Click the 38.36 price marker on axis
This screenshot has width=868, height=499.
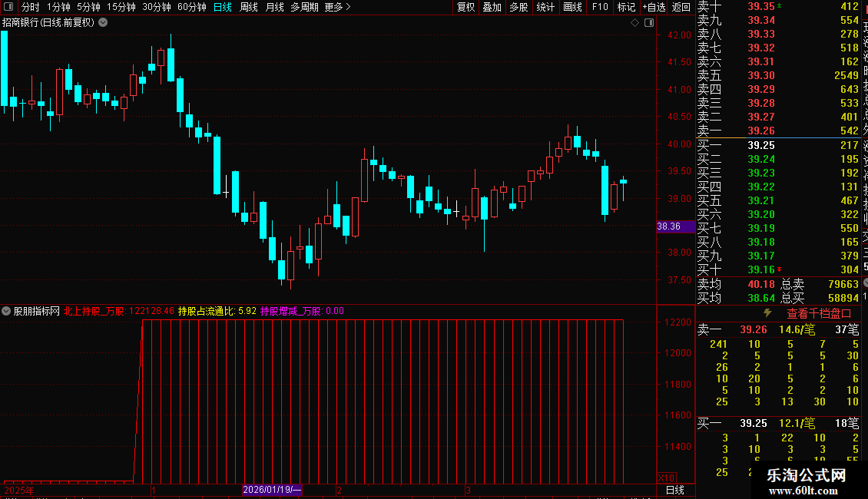pos(675,226)
